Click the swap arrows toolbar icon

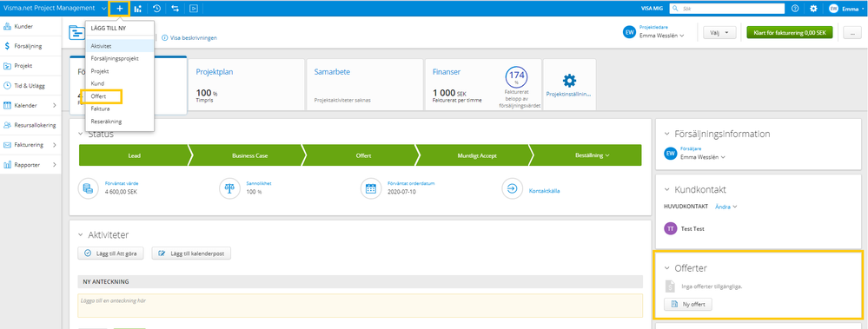tap(175, 9)
